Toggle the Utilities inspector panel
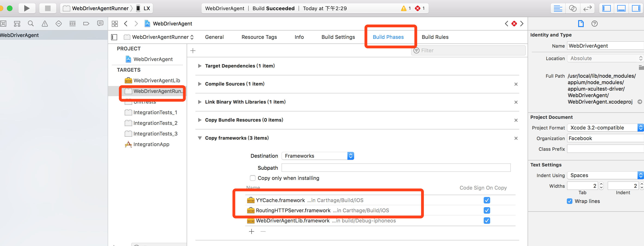Screen dimensions: 644x246 (636, 8)
